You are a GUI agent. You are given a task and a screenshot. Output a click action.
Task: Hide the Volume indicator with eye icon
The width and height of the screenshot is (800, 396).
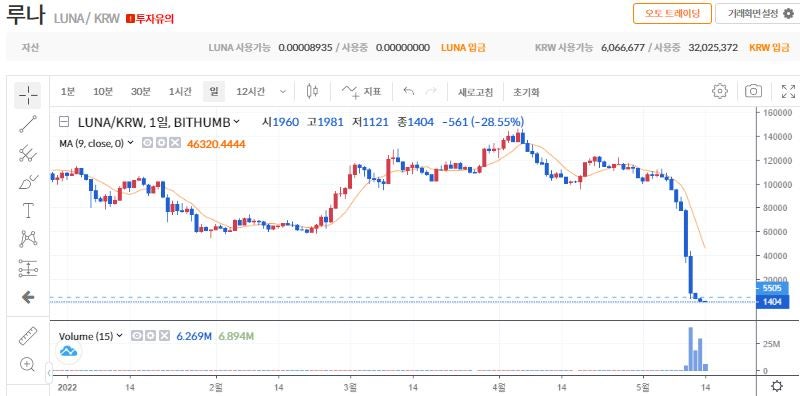pos(136,336)
